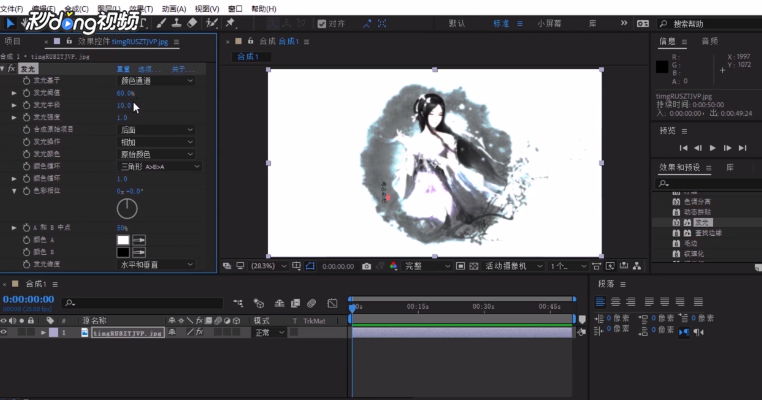Open the 合成原始项目 后面 dropdown
The image size is (762, 400).
pyautogui.click(x=156, y=130)
